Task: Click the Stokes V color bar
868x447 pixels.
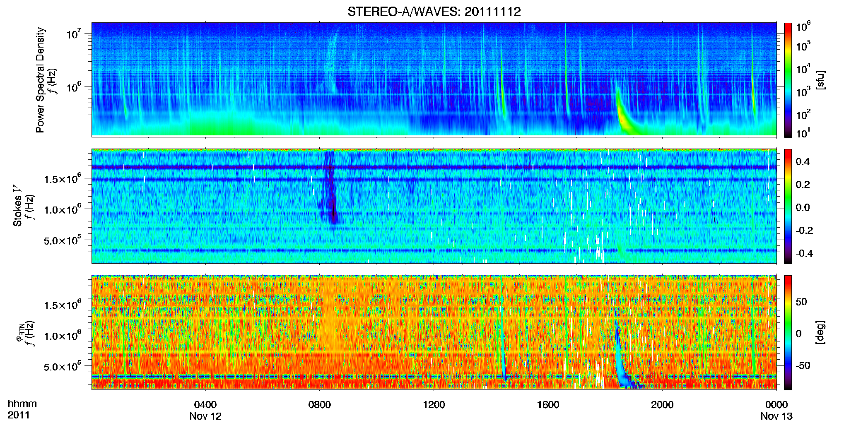Action: pyautogui.click(x=788, y=206)
